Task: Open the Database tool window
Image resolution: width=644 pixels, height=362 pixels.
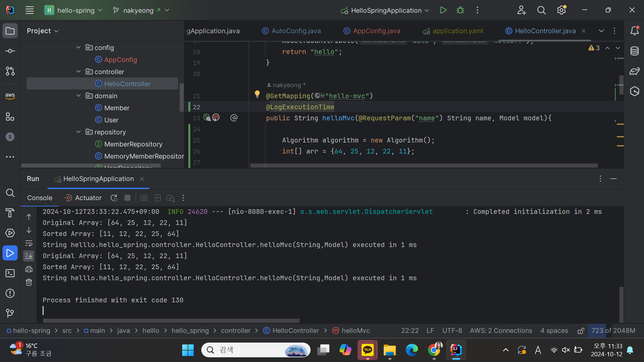Action: [x=634, y=51]
